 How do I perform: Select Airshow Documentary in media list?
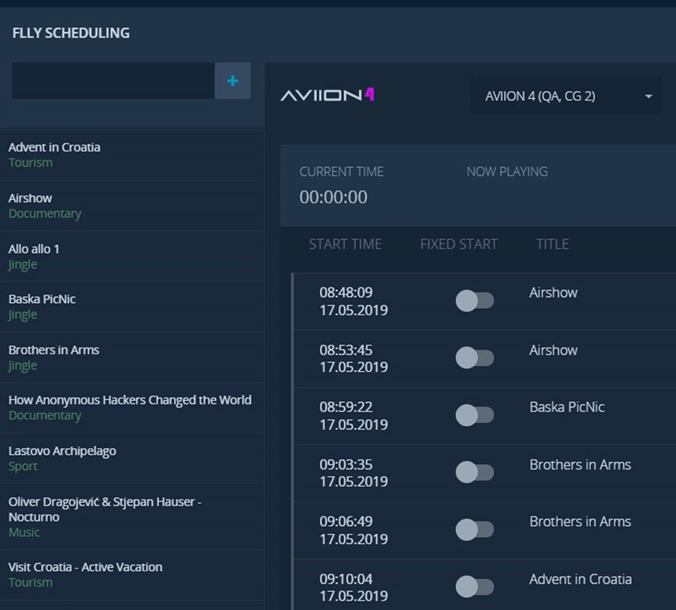point(45,205)
